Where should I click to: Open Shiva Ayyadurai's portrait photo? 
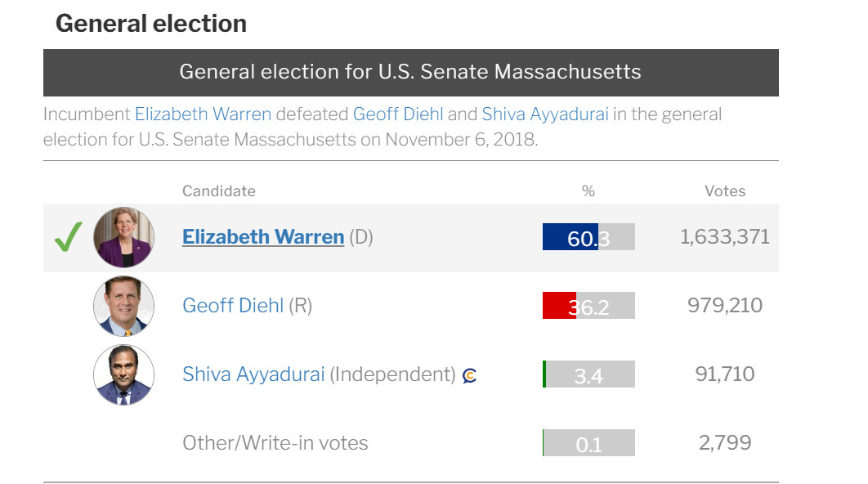coord(123,374)
